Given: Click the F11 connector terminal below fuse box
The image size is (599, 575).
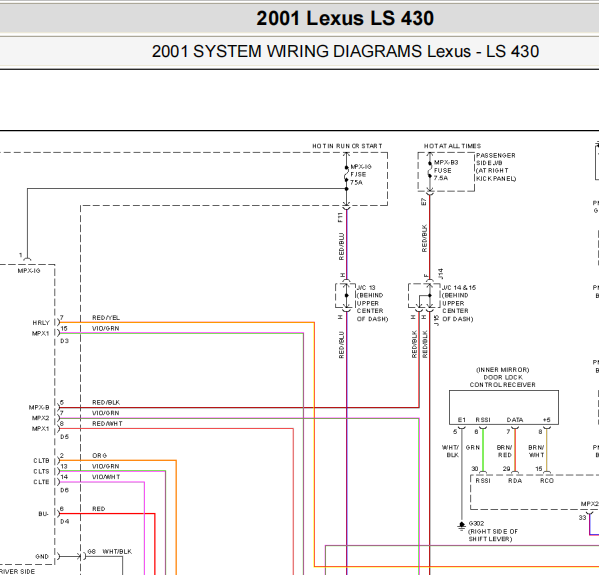Looking at the screenshot, I should [346, 207].
